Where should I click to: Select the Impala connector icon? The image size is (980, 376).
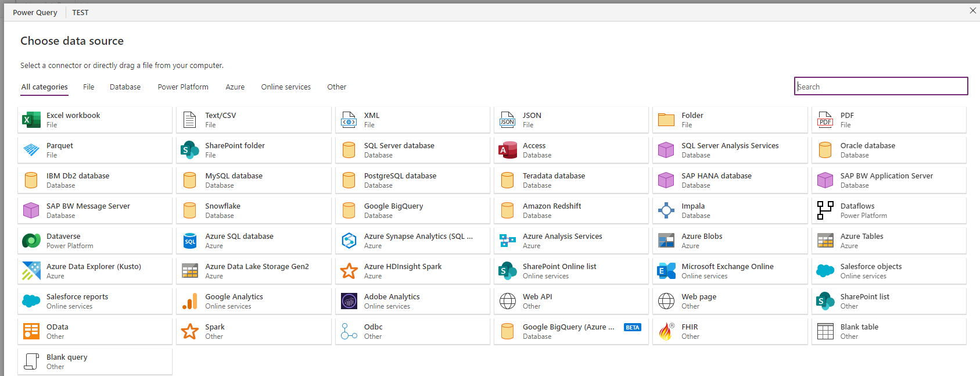pyautogui.click(x=666, y=210)
